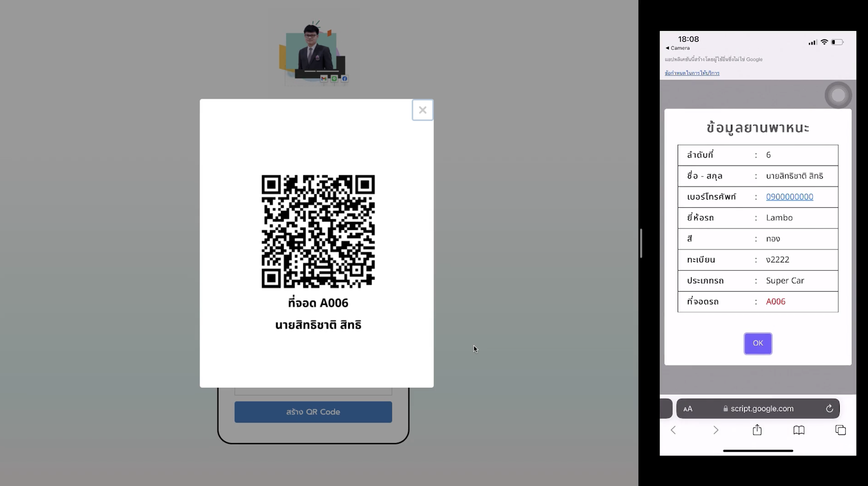Tap Back to Camera in status bar
Viewport: 868px width, 486px height.
tap(678, 48)
